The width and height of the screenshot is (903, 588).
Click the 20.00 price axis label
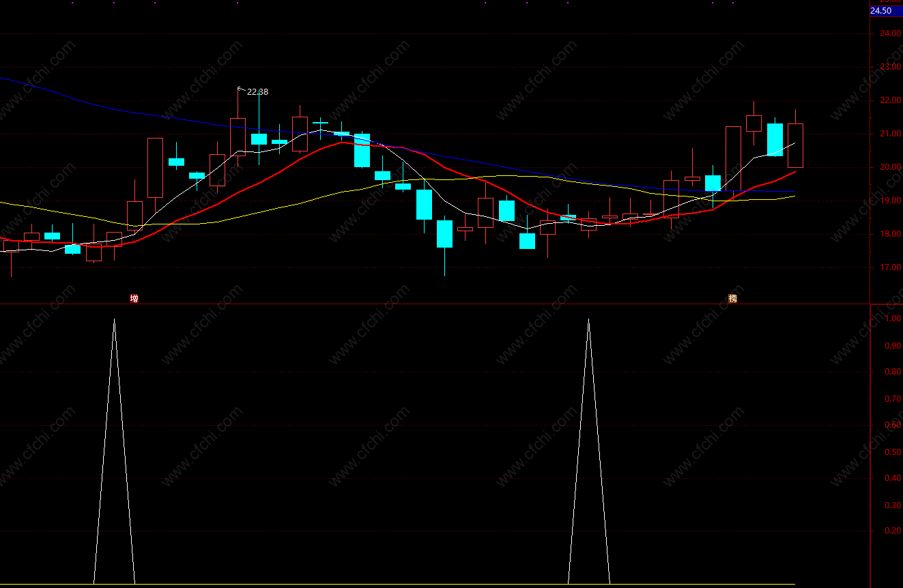tap(890, 167)
